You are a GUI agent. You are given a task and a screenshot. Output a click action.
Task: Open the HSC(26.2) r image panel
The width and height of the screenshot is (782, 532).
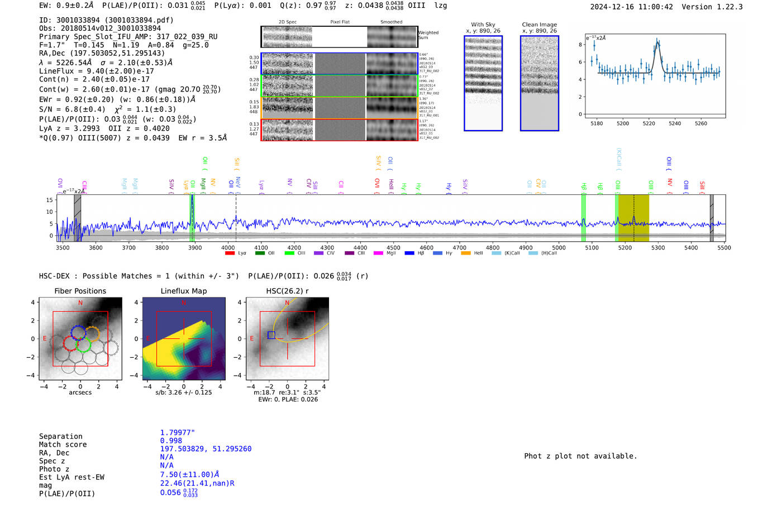pyautogui.click(x=287, y=339)
